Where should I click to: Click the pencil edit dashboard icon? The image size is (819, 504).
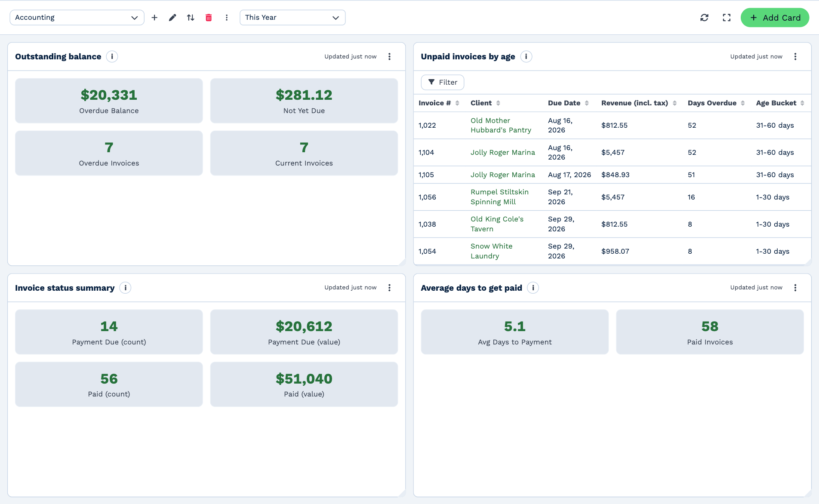[x=172, y=18]
